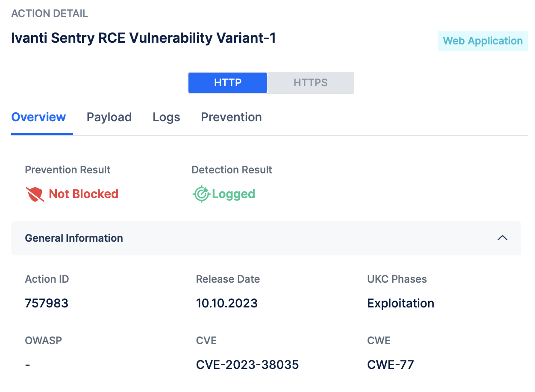
Task: Switch protocol toggle to HTTPS
Action: [311, 83]
